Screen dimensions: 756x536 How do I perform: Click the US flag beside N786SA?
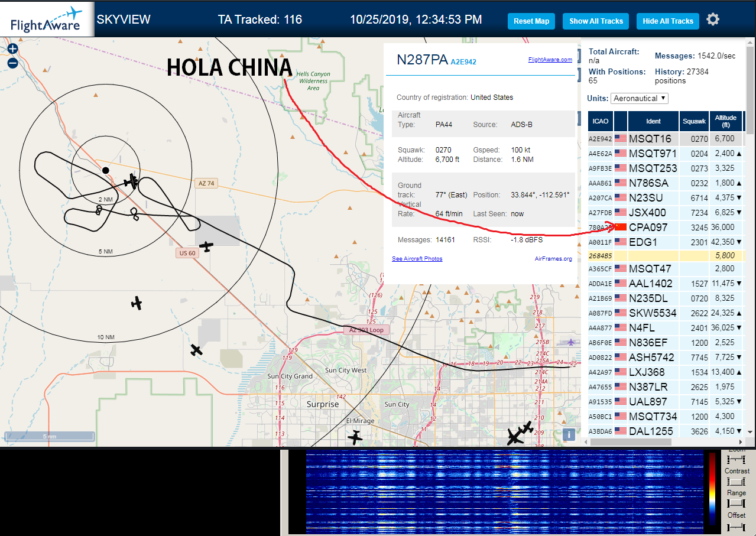coord(621,183)
